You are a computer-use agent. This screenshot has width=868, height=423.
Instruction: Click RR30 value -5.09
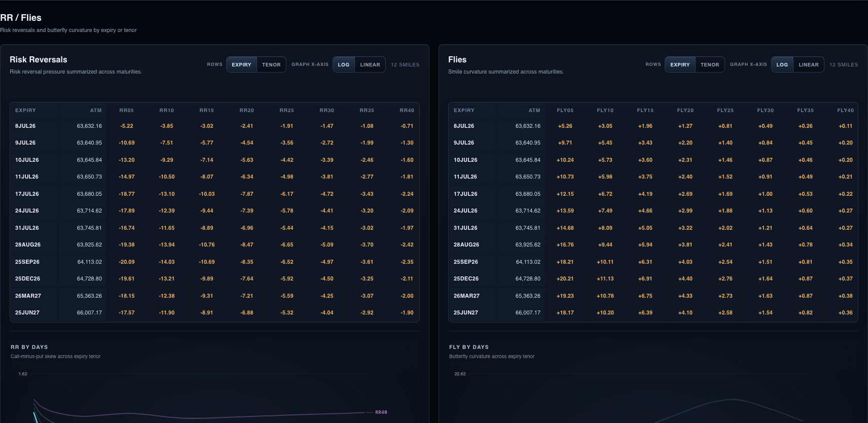(x=327, y=244)
